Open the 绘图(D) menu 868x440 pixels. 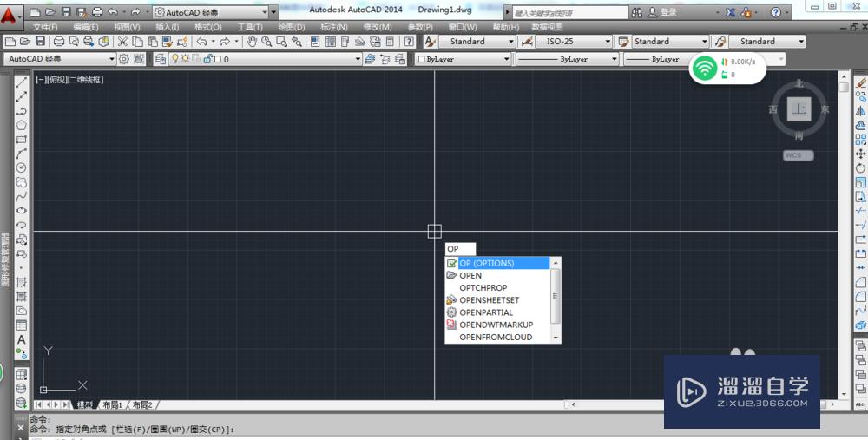click(x=292, y=27)
